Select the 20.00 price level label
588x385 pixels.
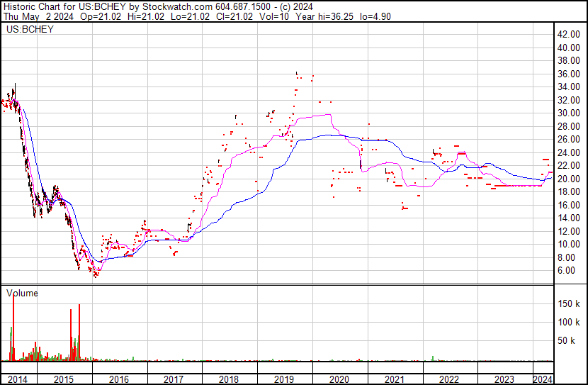pos(570,179)
